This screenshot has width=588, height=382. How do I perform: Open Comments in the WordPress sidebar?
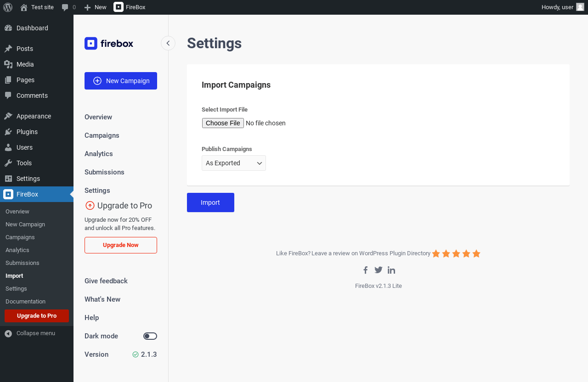37,95
